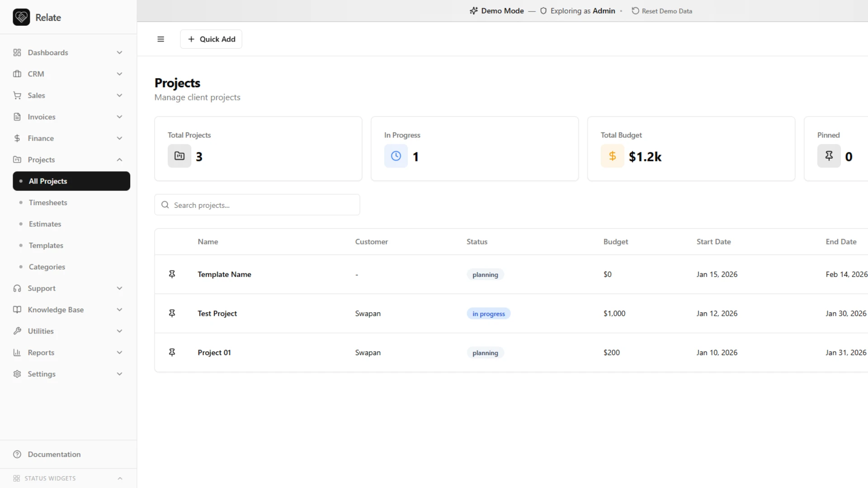Sort by the Budget column header
The width and height of the screenshot is (868, 488).
616,242
